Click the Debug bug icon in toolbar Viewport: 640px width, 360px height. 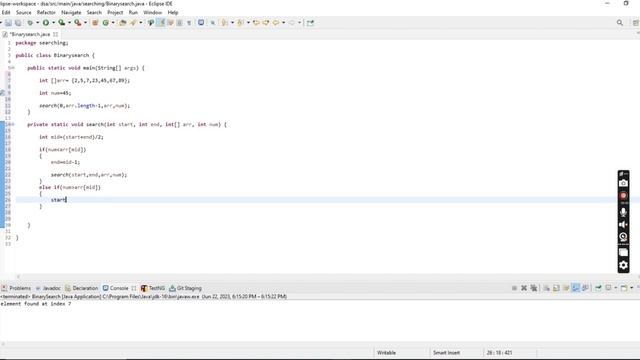(30, 23)
